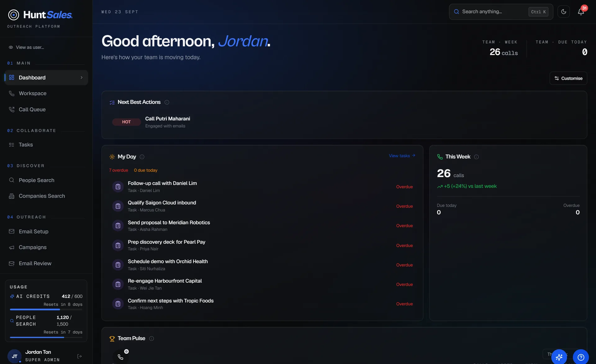This screenshot has width=596, height=364.
Task: Click clipboard icon for Harbourfront Capital task
Action: (x=118, y=284)
